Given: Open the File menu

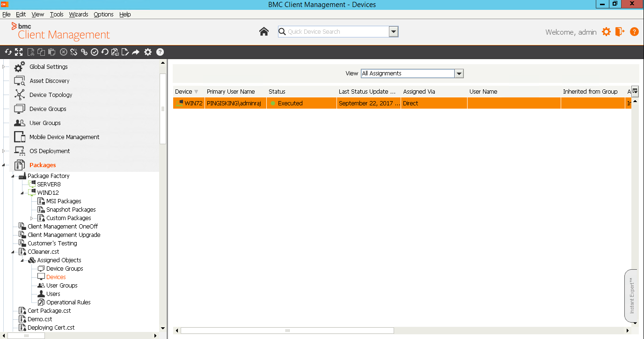Looking at the screenshot, I should (7, 15).
